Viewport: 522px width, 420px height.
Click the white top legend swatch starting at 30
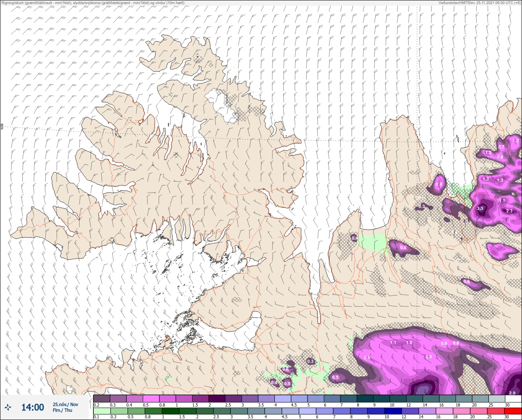click(513, 398)
